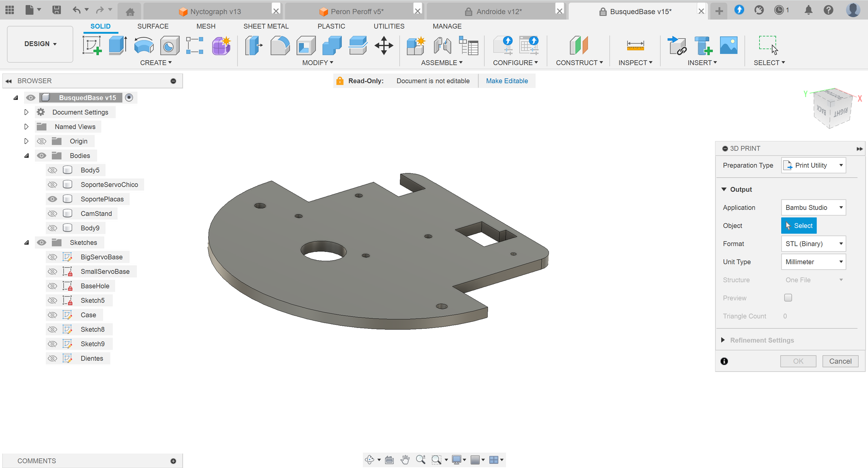868x468 pixels.
Task: Select the Extrude tool icon
Action: 118,46
